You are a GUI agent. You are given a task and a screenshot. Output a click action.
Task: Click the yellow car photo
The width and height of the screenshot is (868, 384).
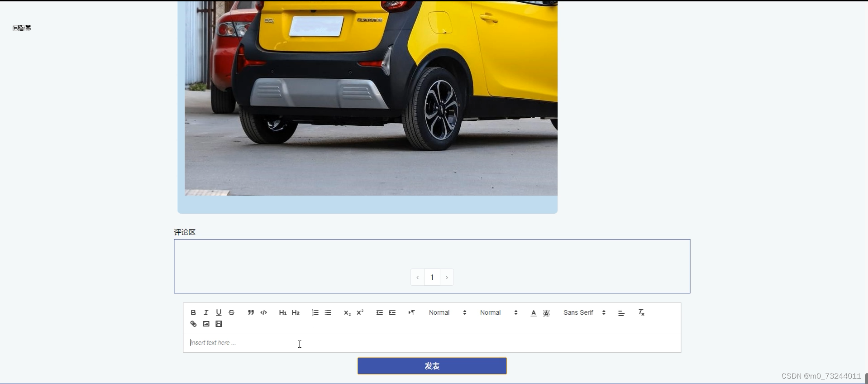point(371,98)
